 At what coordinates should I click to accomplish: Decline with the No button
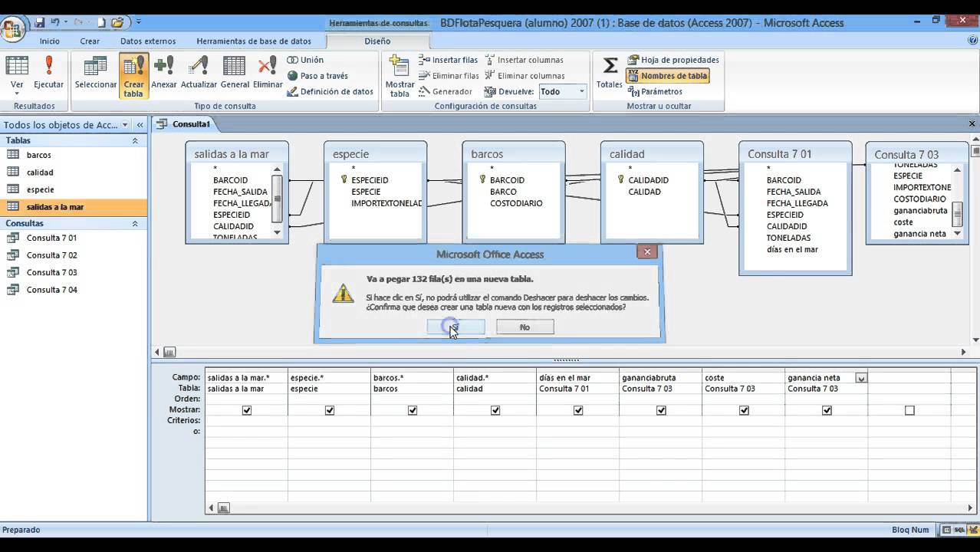coord(525,327)
